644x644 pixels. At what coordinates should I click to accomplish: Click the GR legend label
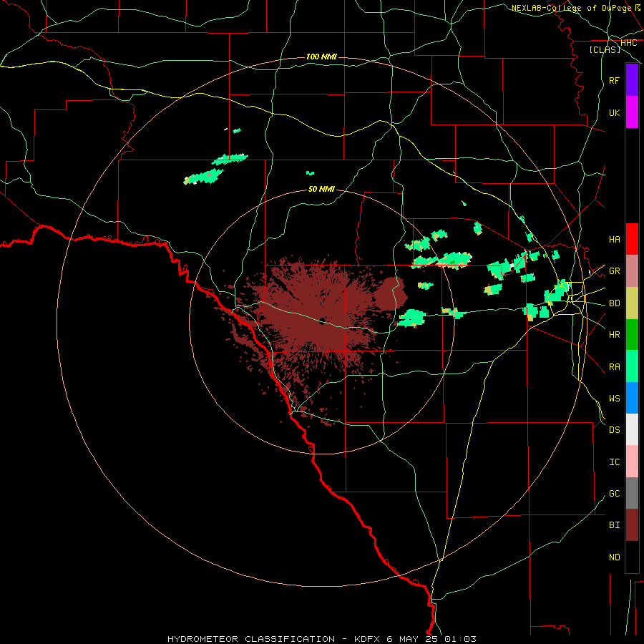tap(614, 271)
